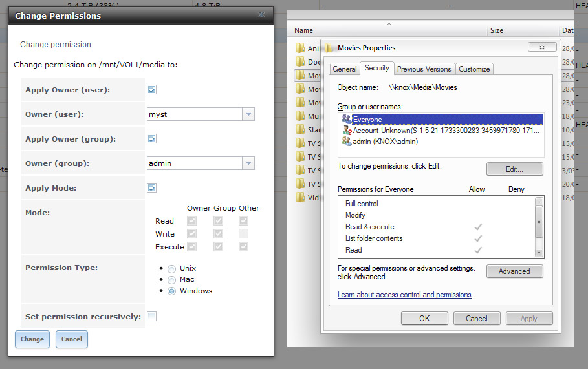Click the admin user icon
The width and height of the screenshot is (588, 369).
tap(347, 141)
